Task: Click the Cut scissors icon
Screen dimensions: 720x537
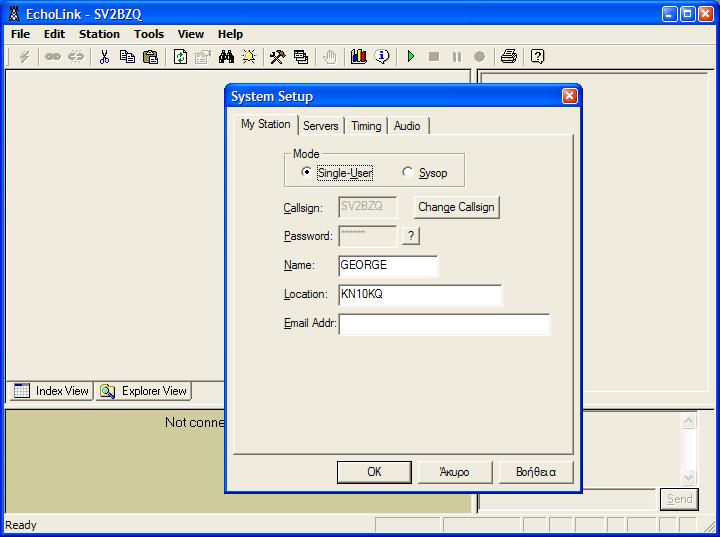Action: point(104,57)
